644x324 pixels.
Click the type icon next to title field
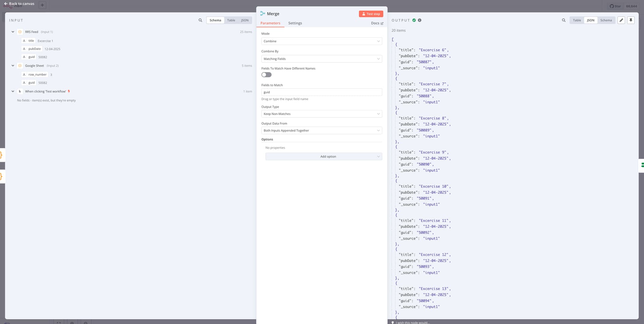[24, 41]
